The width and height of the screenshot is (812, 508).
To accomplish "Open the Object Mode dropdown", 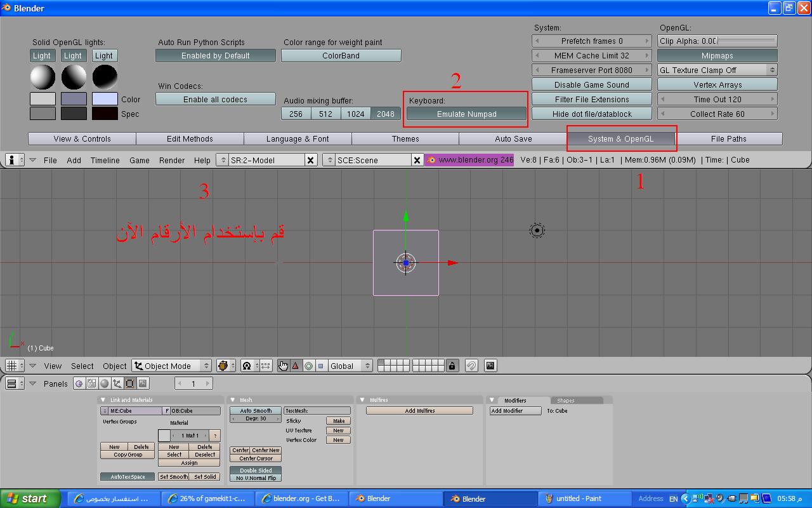I will coord(172,366).
